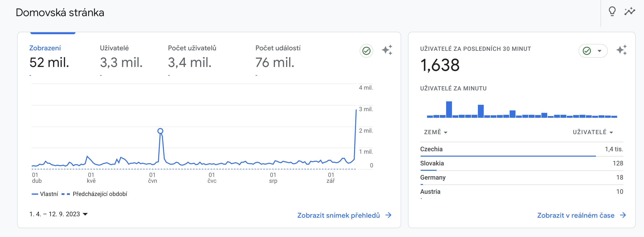This screenshot has height=237, width=644.
Task: Click the sparkle icon in the main chart card
Action: [x=387, y=50]
